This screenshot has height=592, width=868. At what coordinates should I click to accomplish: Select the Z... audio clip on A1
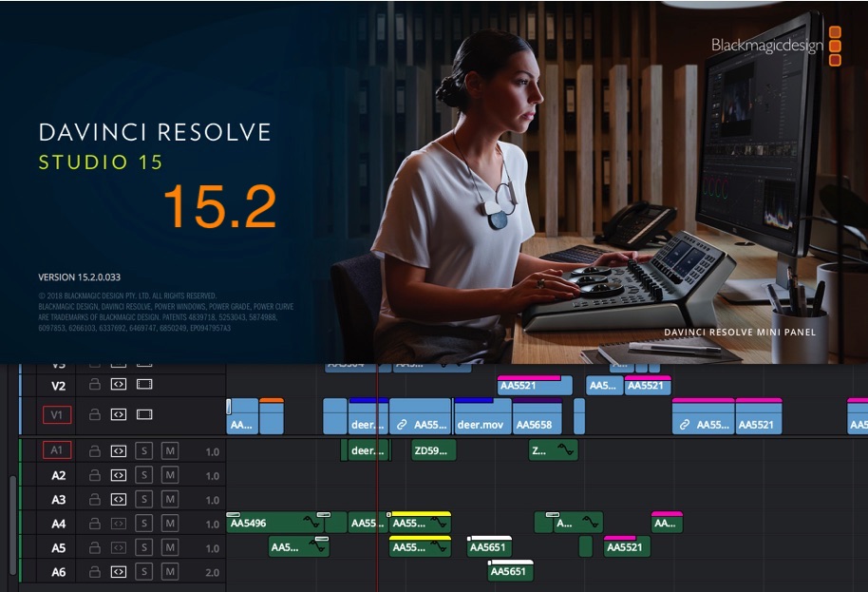[553, 450]
